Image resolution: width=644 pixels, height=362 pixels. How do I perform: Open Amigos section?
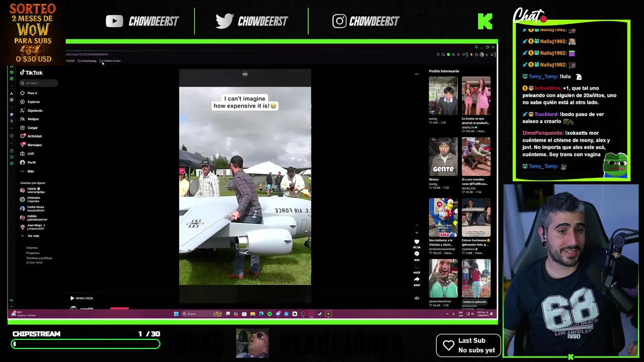click(x=30, y=119)
